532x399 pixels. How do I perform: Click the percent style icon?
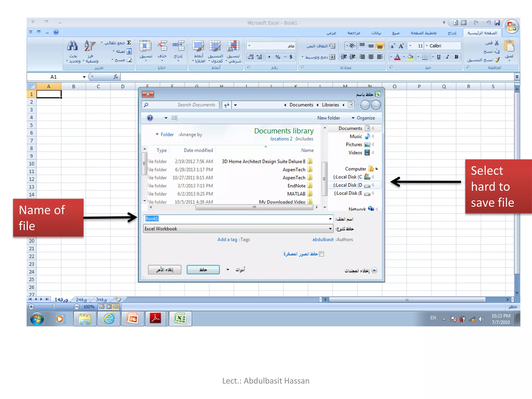point(278,57)
